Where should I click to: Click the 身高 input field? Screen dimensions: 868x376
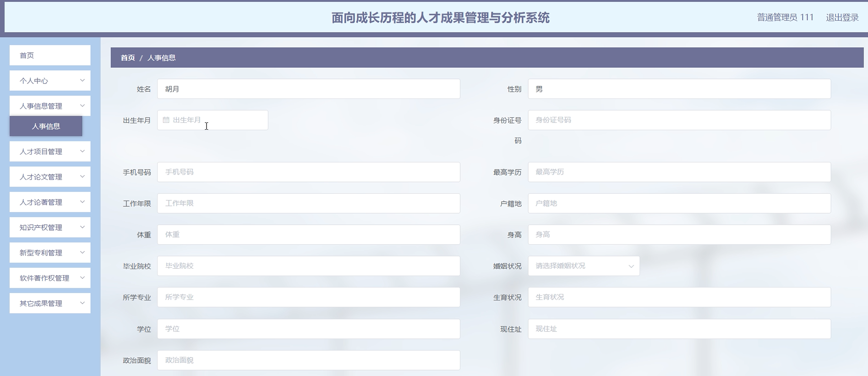tap(679, 234)
